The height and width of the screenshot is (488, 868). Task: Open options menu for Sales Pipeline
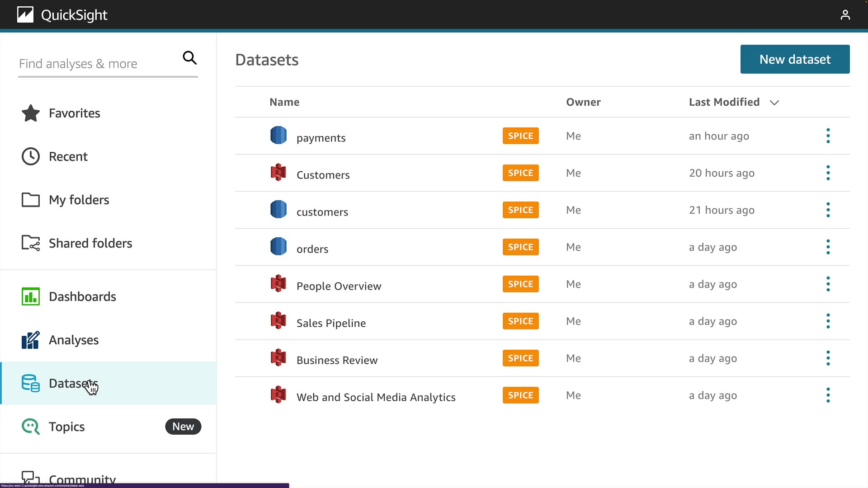(x=828, y=321)
